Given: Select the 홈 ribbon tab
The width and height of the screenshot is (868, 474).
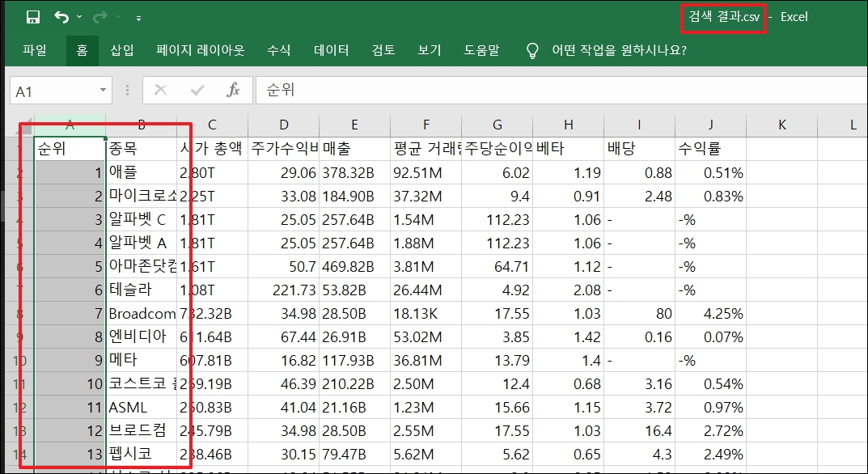Looking at the screenshot, I should tap(82, 50).
